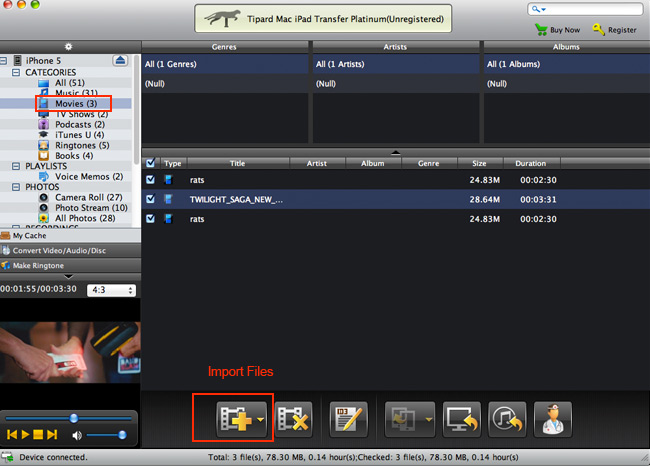Sort by Genre column header
The height and width of the screenshot is (466, 650).
pos(429,163)
